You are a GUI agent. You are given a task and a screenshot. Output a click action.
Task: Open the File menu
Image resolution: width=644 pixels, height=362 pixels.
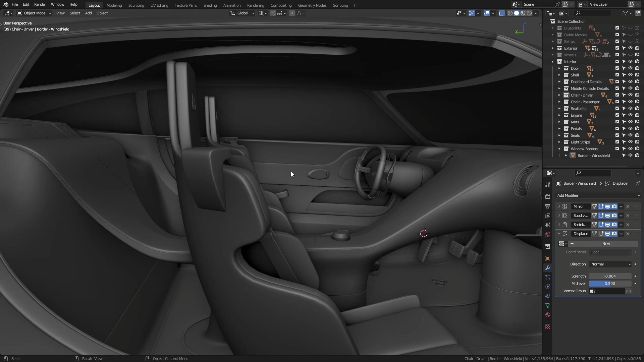tap(15, 4)
